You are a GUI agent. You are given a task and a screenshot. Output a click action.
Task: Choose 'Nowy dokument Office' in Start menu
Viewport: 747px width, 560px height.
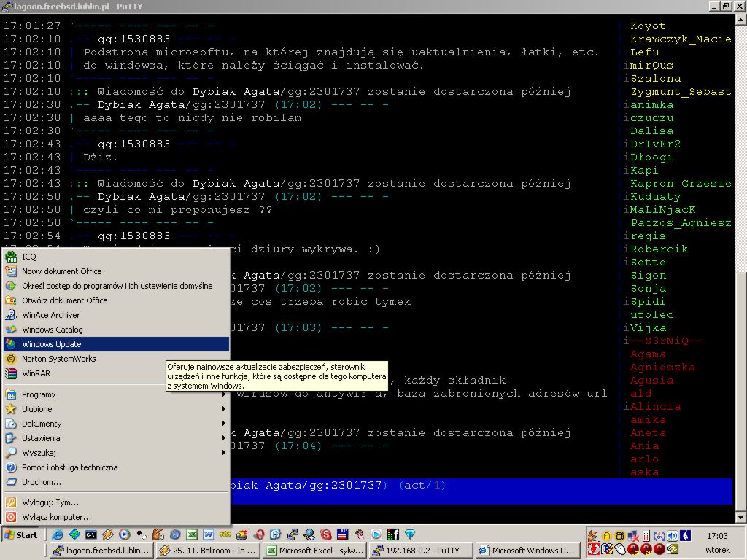[x=116, y=271]
